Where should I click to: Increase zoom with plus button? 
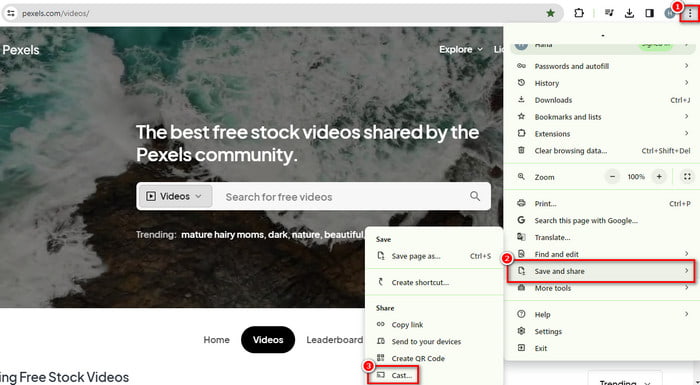tap(659, 177)
